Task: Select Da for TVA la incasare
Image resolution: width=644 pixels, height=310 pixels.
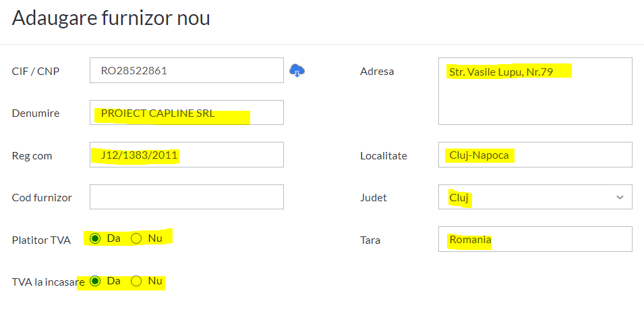Action: (95, 281)
